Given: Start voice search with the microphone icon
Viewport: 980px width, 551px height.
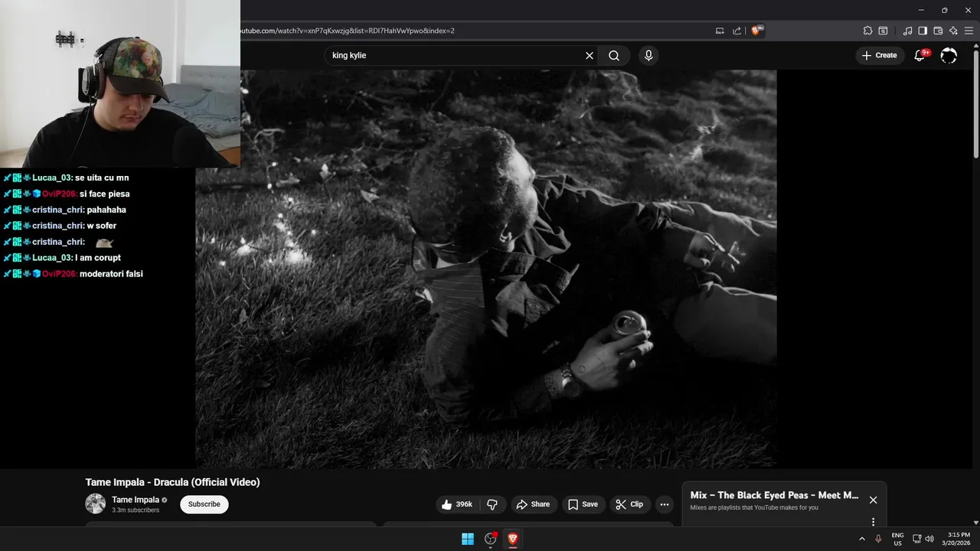Looking at the screenshot, I should 648,56.
